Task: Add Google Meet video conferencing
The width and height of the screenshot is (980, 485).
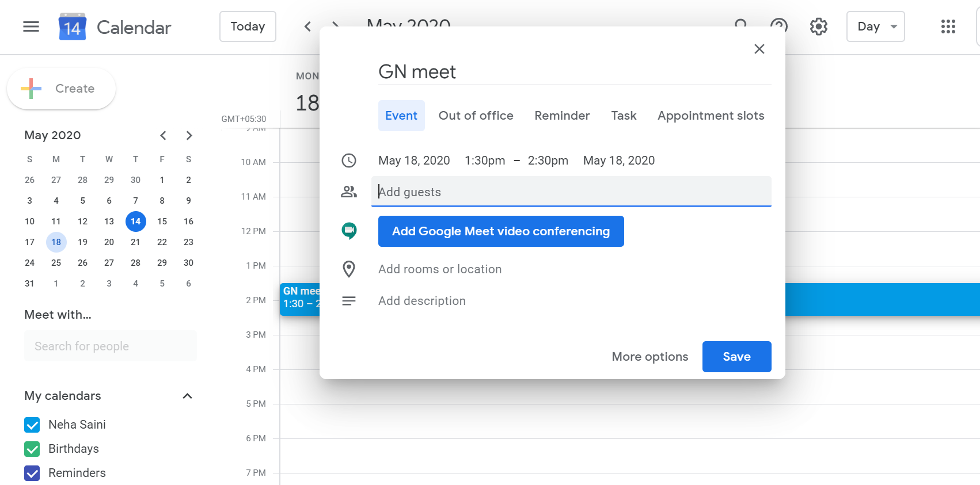Action: click(x=500, y=231)
